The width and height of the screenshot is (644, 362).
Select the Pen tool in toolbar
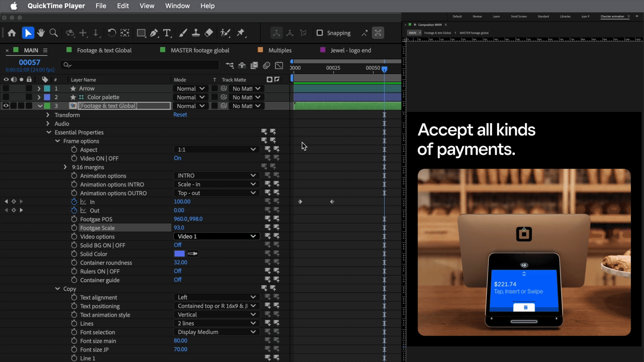[154, 33]
